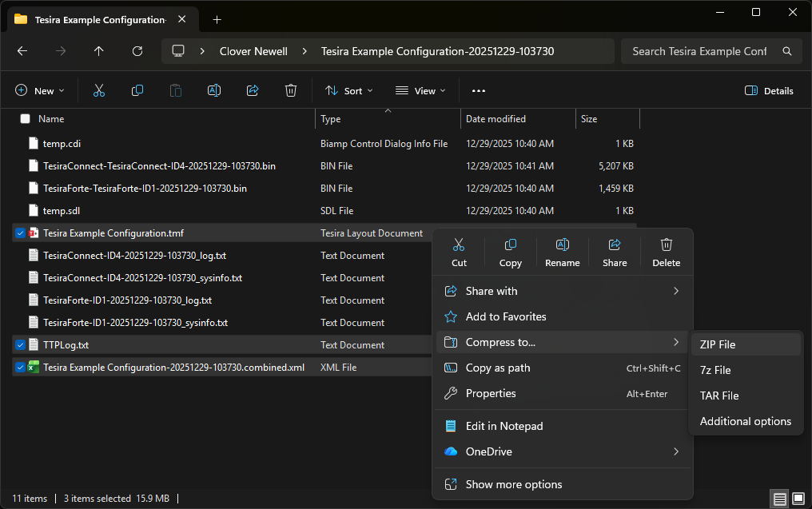Navigate to Clover Newell via breadcrumb
Viewport: 812px width, 509px height.
pos(253,50)
